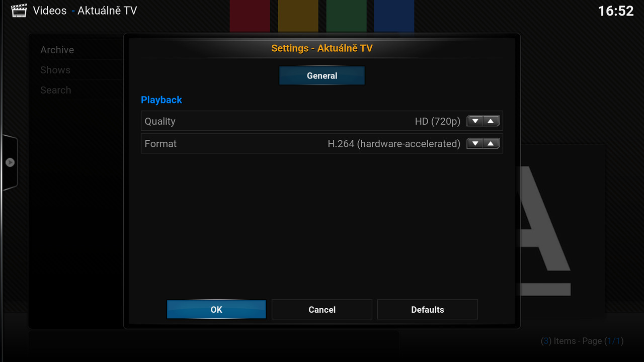Click the Videos clapperboard icon

(19, 11)
